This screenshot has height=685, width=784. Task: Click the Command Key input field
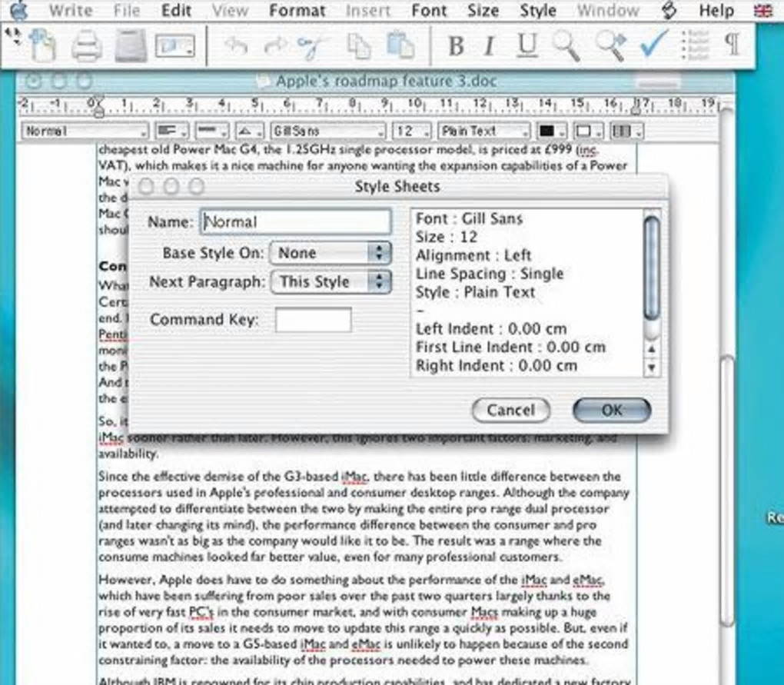313,320
